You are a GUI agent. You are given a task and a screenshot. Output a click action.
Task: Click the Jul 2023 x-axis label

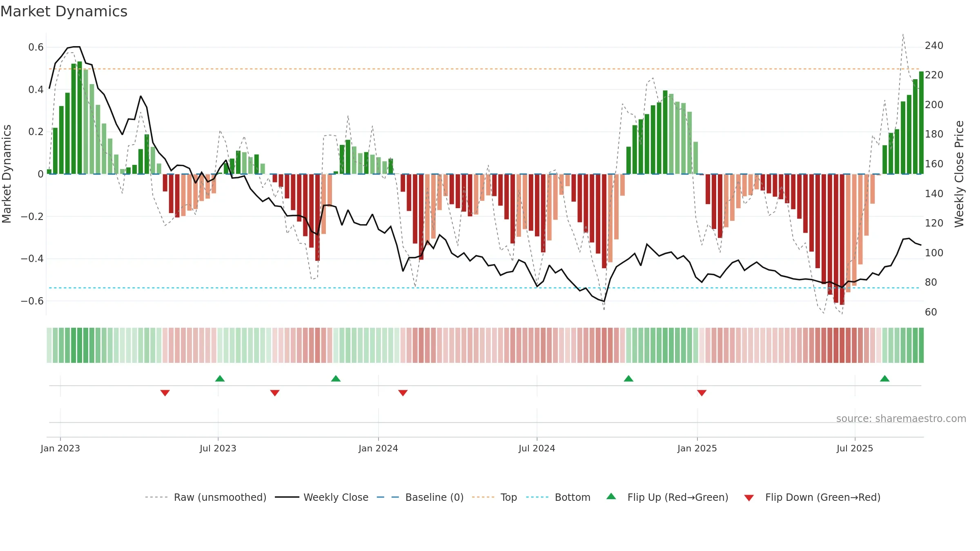click(218, 448)
